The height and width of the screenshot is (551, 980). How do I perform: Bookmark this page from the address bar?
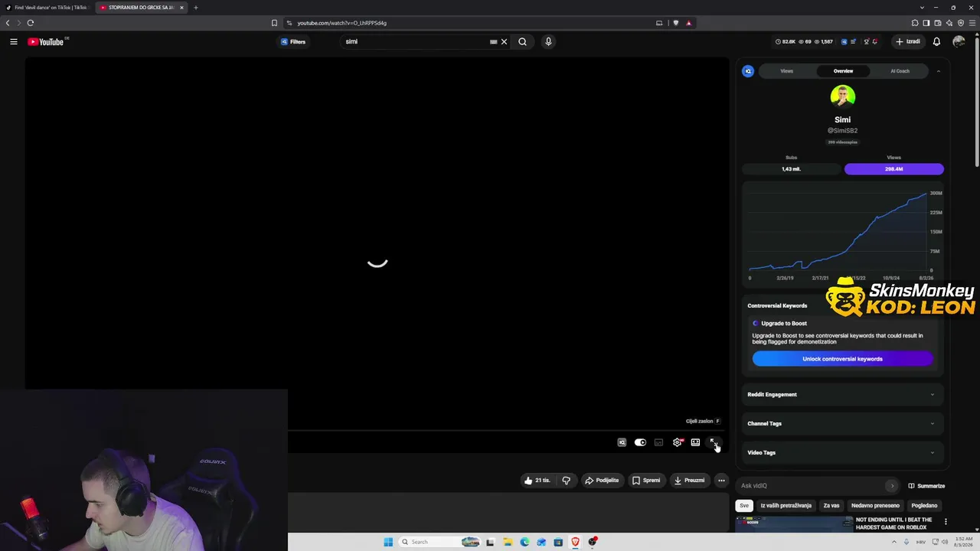pyautogui.click(x=274, y=23)
